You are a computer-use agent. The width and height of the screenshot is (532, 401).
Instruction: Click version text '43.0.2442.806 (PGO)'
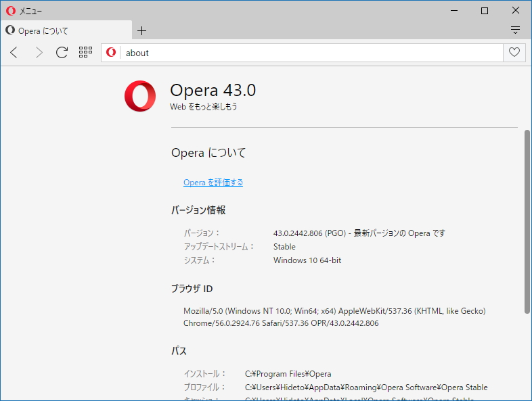pyautogui.click(x=309, y=233)
